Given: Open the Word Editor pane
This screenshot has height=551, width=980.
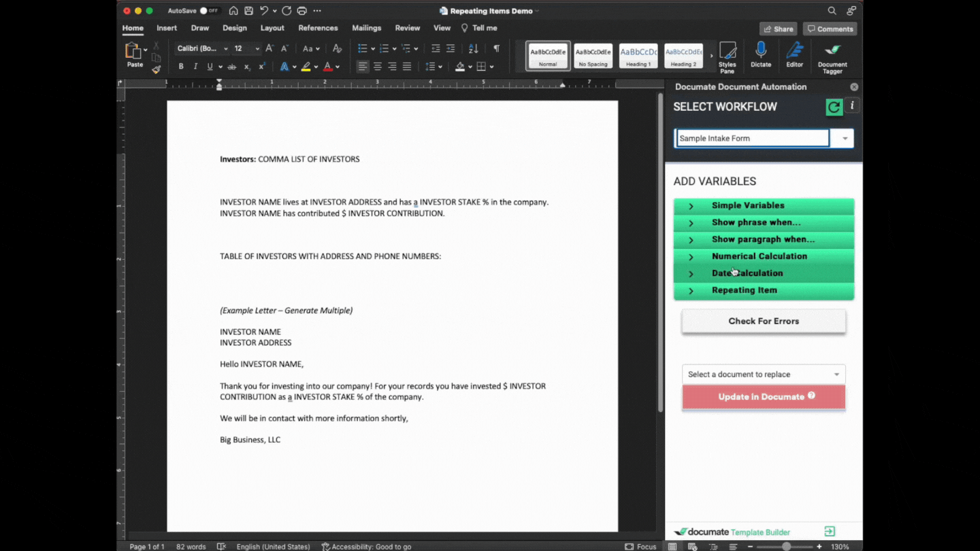Looking at the screenshot, I should point(794,56).
